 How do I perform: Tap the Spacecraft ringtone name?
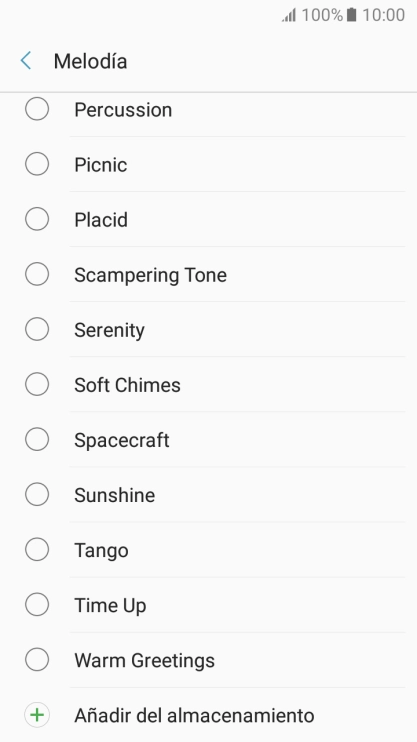(122, 441)
